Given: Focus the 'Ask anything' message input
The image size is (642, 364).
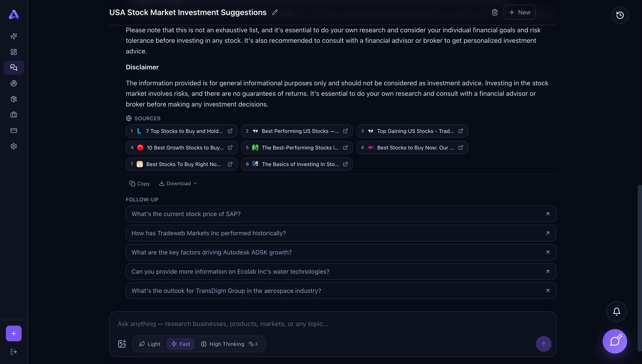Looking at the screenshot, I should tap(333, 324).
